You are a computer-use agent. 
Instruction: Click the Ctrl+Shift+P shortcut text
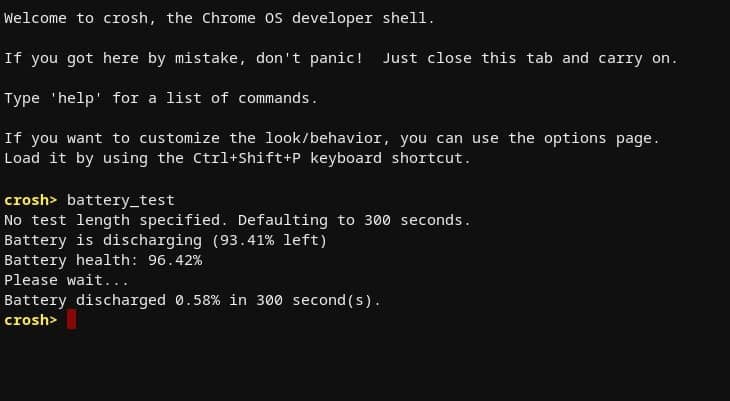tap(246, 158)
